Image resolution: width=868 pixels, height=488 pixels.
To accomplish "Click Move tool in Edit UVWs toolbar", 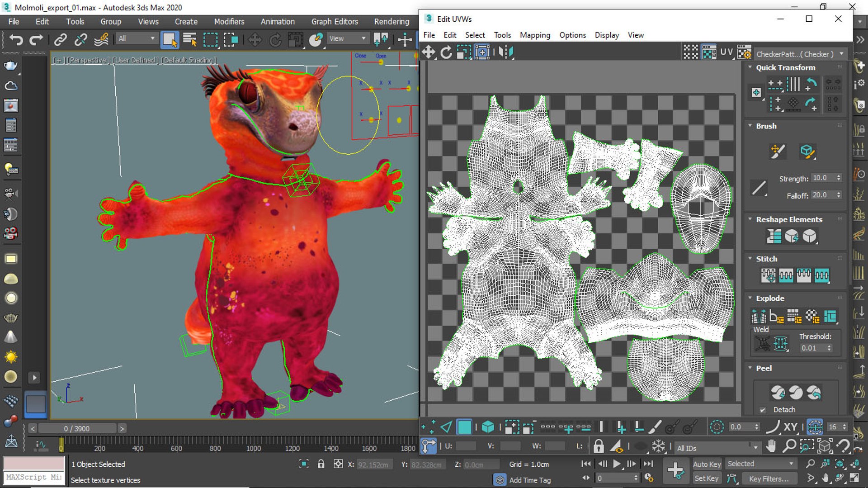I will click(x=428, y=52).
